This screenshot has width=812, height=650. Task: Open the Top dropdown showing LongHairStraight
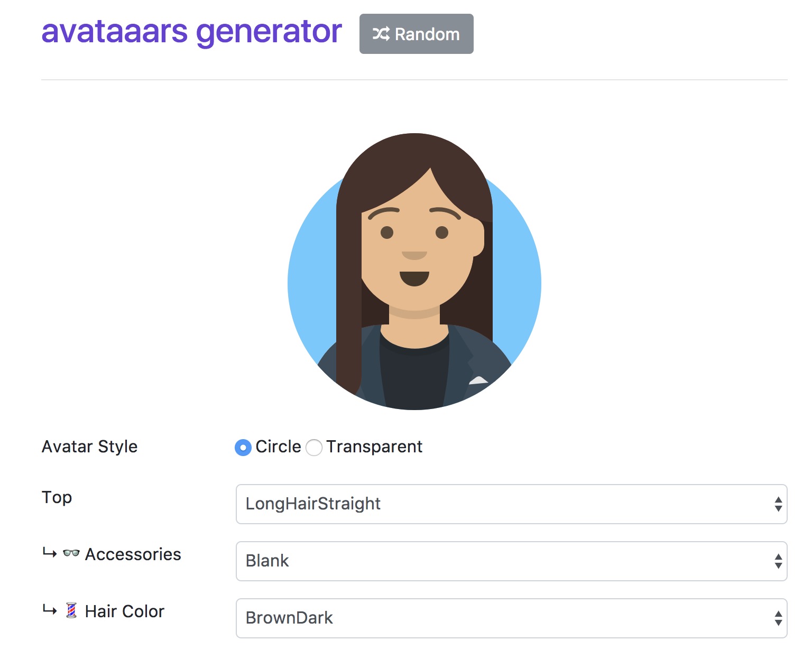pyautogui.click(x=511, y=504)
